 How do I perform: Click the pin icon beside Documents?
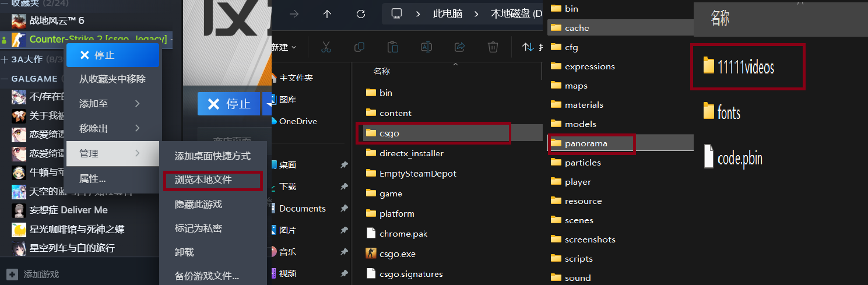point(345,208)
